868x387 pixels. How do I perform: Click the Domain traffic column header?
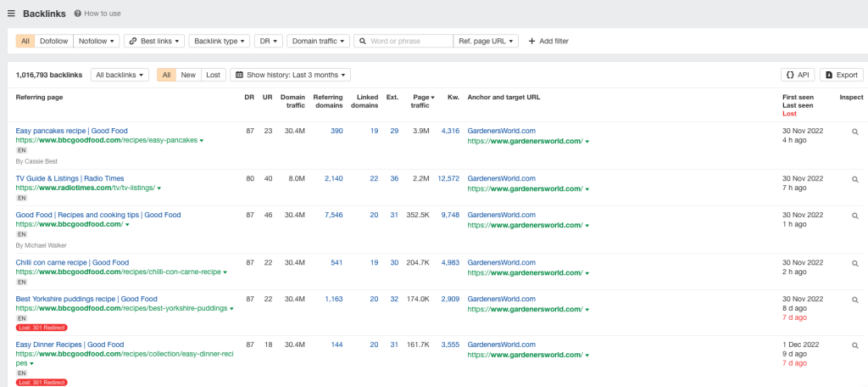(292, 102)
